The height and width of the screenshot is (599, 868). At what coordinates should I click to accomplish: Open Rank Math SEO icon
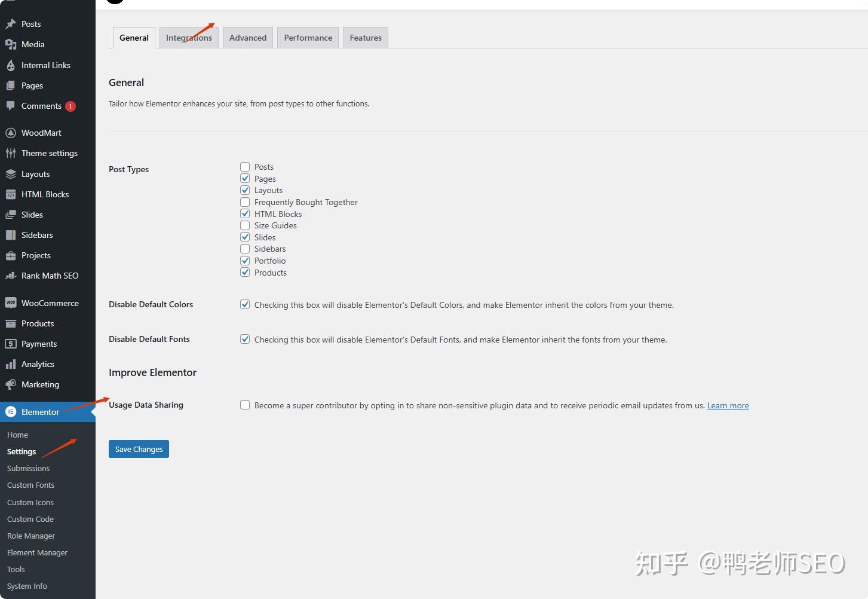click(x=11, y=276)
